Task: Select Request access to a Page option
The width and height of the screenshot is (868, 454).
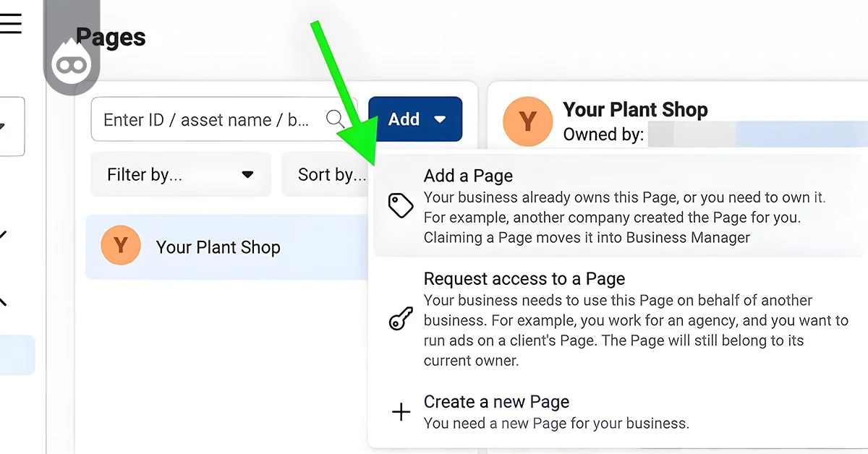Action: (x=524, y=279)
